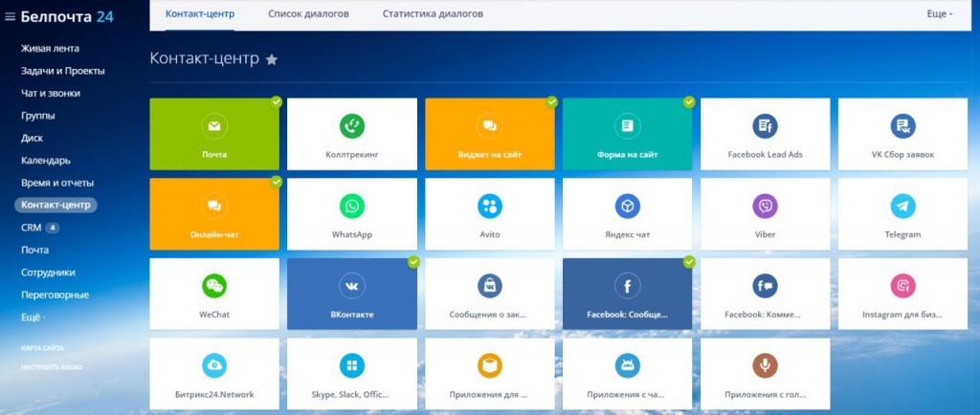The width and height of the screenshot is (980, 415).
Task: Open the Коллтрекинг phone icon
Action: click(352, 126)
